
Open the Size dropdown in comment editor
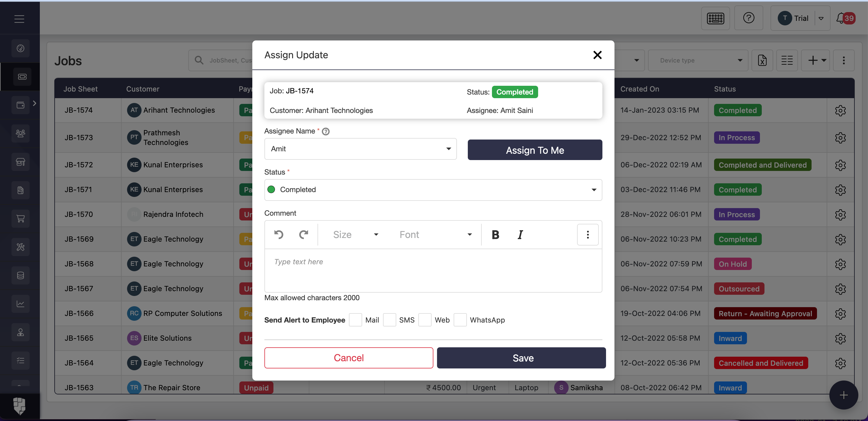(x=355, y=234)
